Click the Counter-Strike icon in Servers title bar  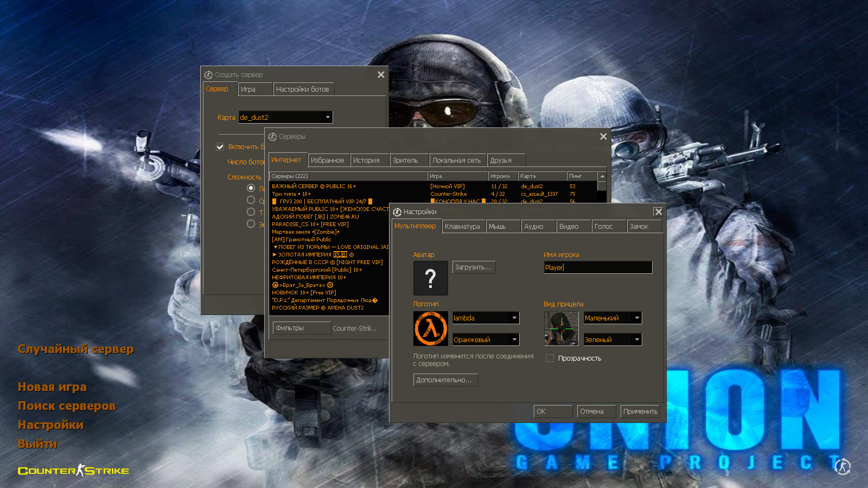coord(272,137)
